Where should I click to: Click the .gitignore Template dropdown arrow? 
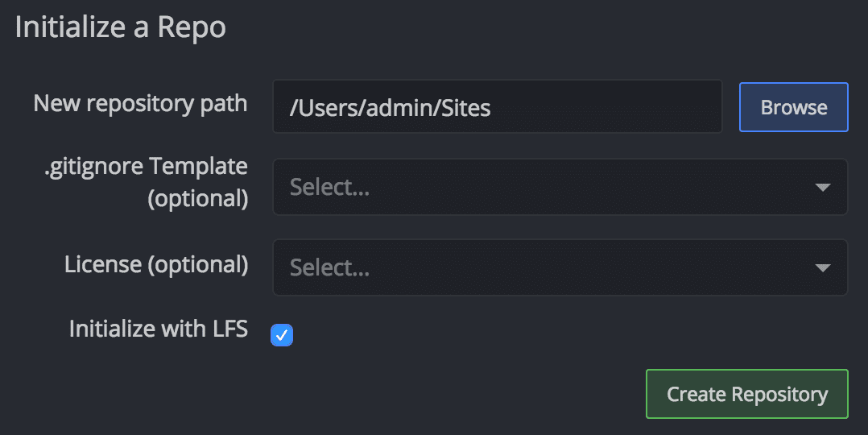[x=822, y=188]
